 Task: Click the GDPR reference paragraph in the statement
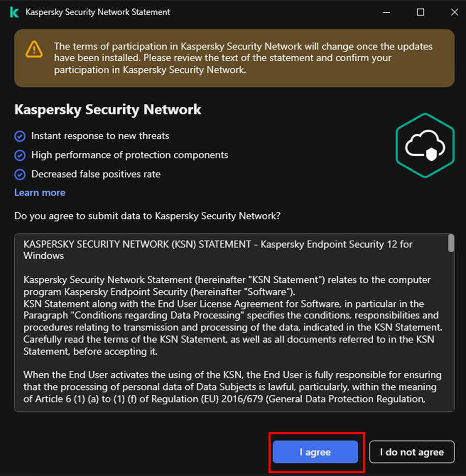pos(227,387)
